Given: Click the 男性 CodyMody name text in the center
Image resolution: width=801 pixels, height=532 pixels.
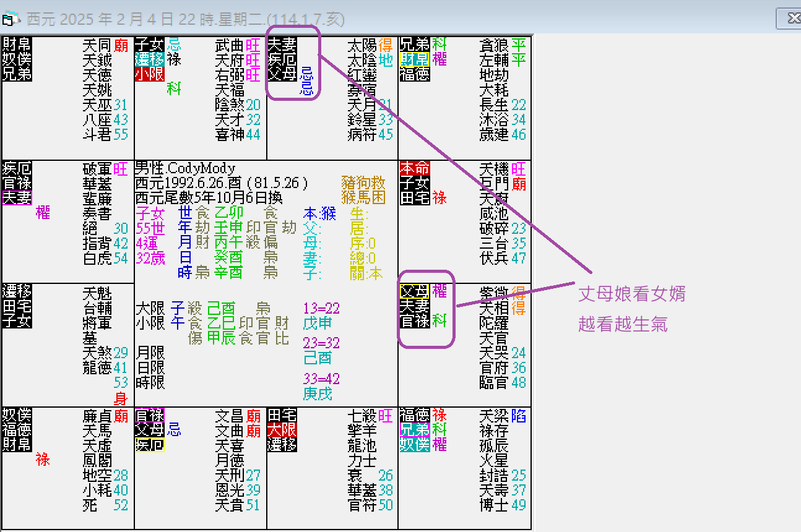Looking at the screenshot, I should 186,168.
